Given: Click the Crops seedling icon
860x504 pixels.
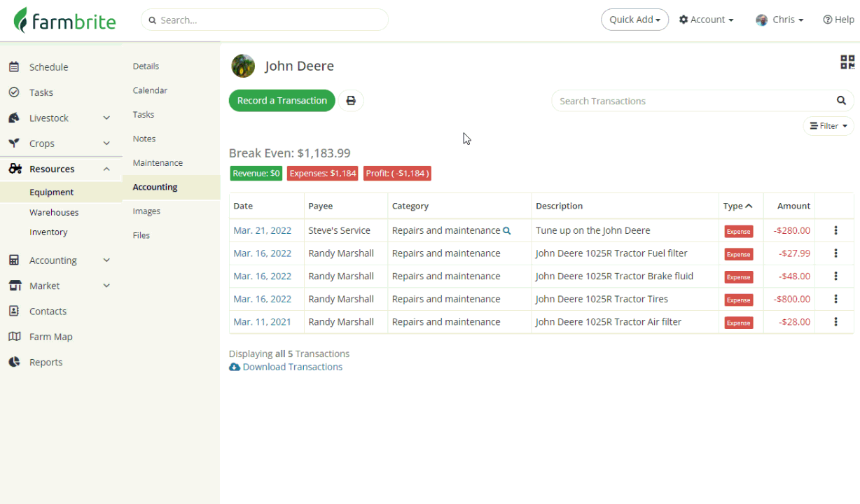Looking at the screenshot, I should (x=14, y=143).
